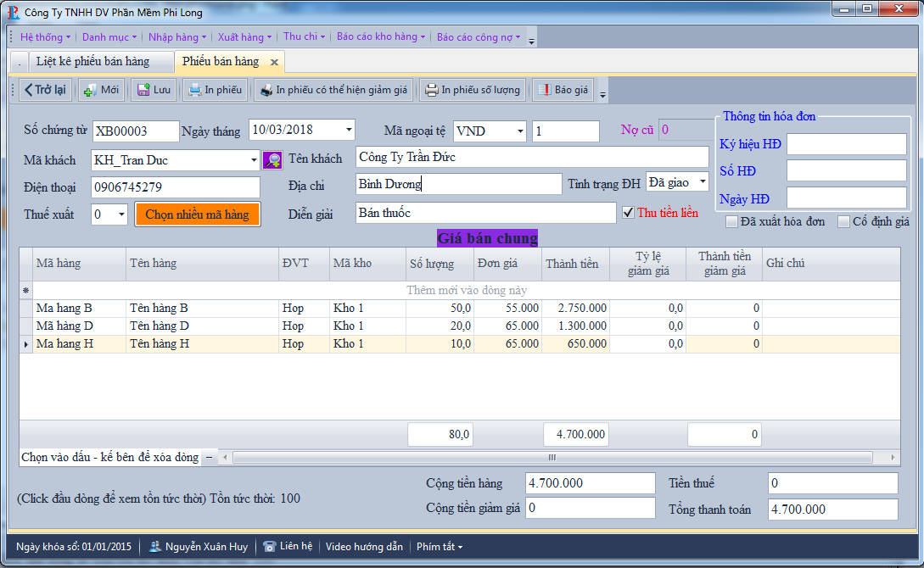Open the Mã ngoại tệ VND dropdown
Image resolution: width=924 pixels, height=568 pixels.
tap(520, 131)
